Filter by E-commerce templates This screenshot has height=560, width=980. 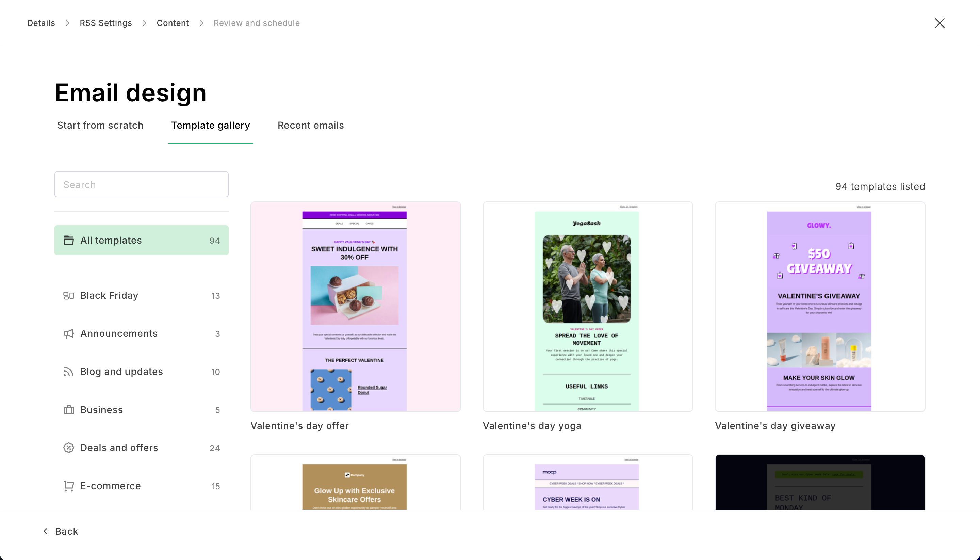point(142,486)
